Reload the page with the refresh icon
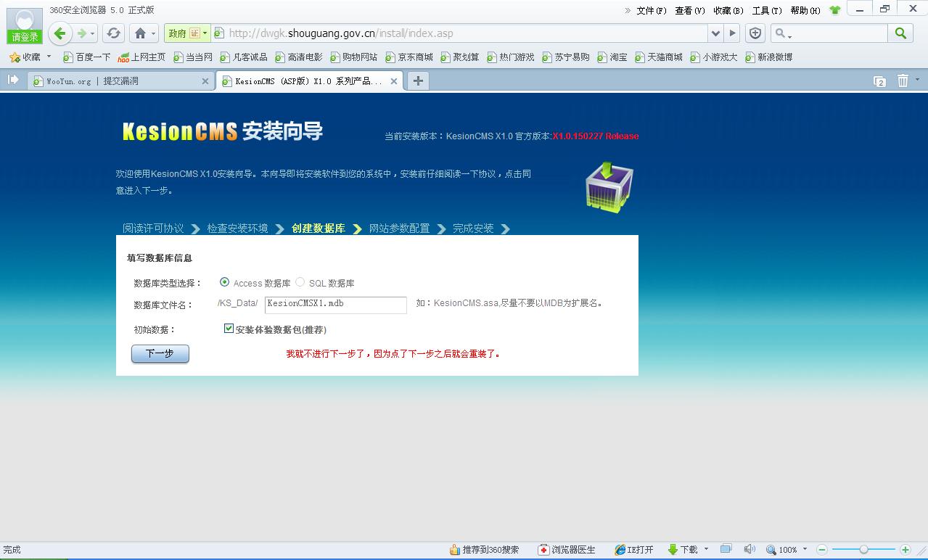Viewport: 928px width, 560px height. tap(113, 33)
